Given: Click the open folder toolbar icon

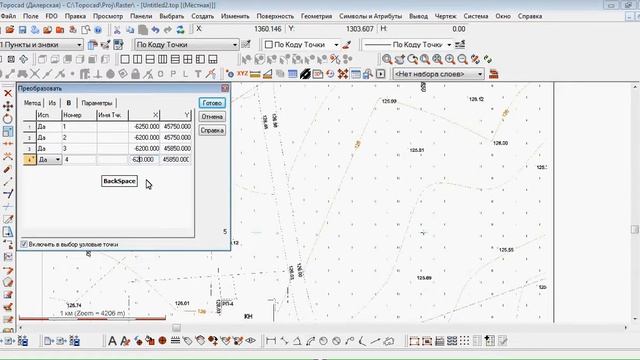Looking at the screenshot, I should pos(10,30).
